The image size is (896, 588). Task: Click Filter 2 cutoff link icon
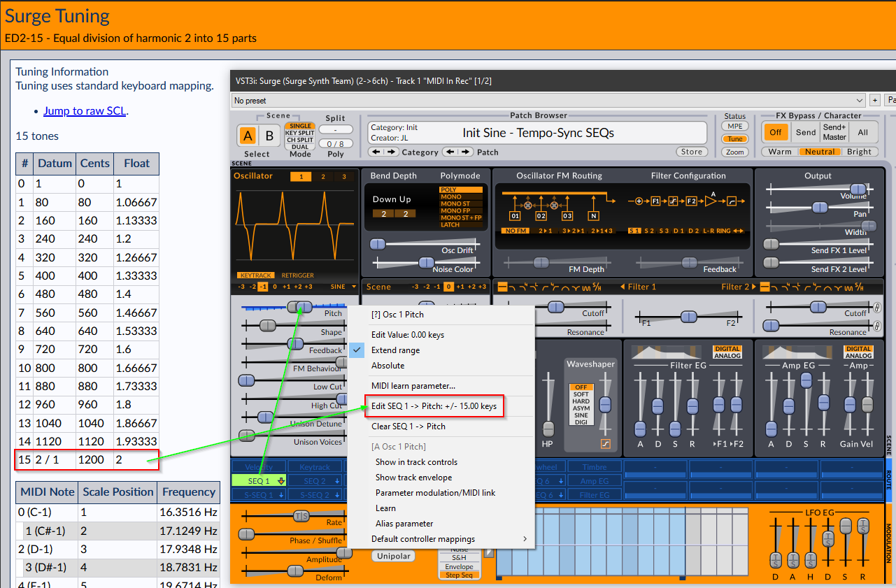(876, 307)
